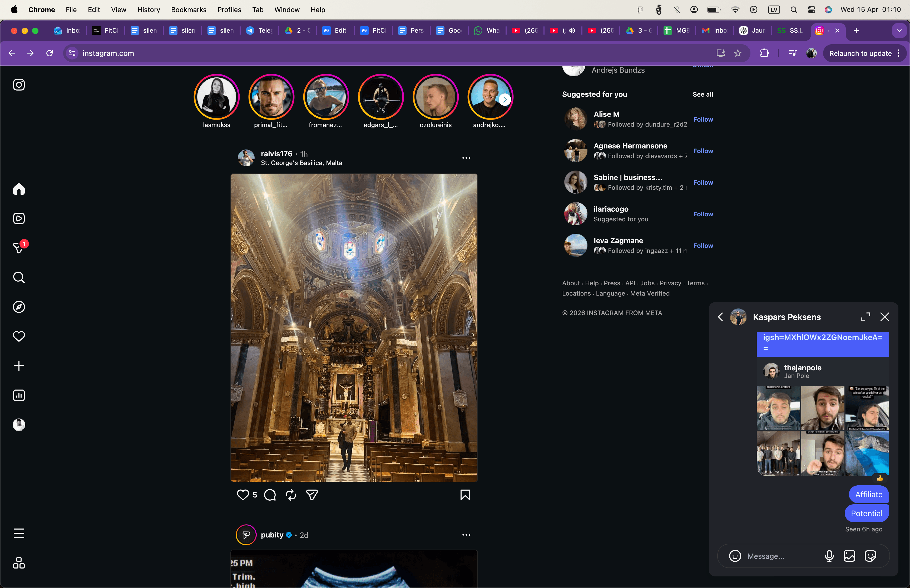Viewport: 910px width, 588px height.
Task: Open profile avatar in left sidebar
Action: [x=19, y=425]
